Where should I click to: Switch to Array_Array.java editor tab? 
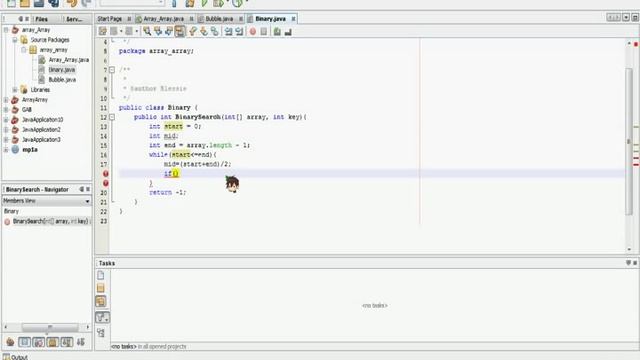click(163, 19)
